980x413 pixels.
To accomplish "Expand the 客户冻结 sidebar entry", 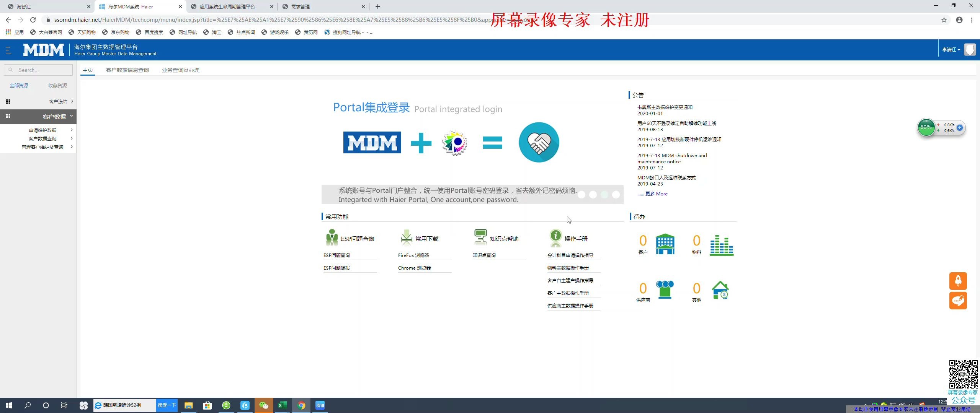I will pyautogui.click(x=57, y=101).
